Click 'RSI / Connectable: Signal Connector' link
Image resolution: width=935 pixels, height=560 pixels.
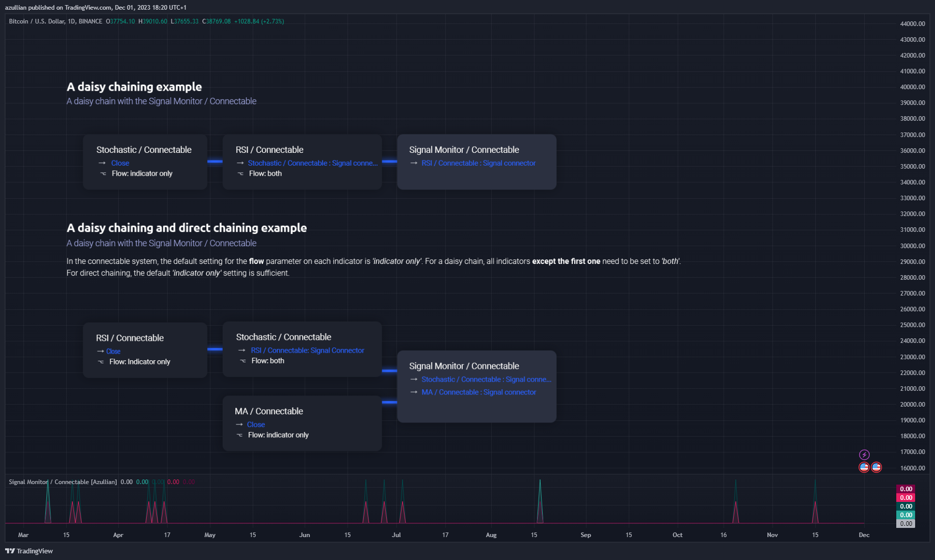(307, 351)
